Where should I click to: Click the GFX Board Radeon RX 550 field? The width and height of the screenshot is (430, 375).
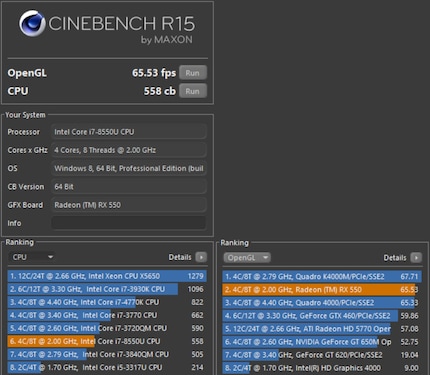[129, 205]
